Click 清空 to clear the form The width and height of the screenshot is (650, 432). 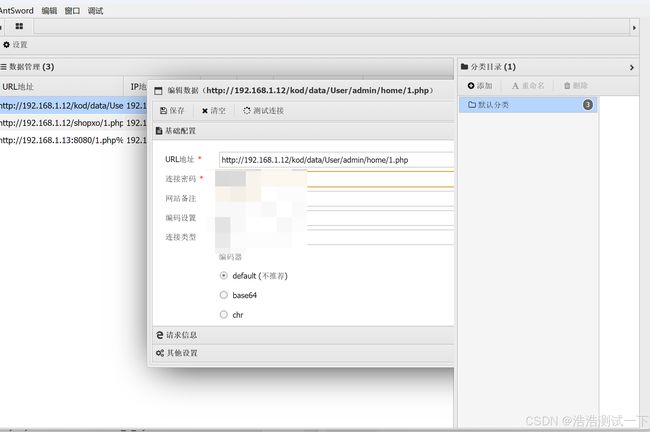(x=213, y=111)
